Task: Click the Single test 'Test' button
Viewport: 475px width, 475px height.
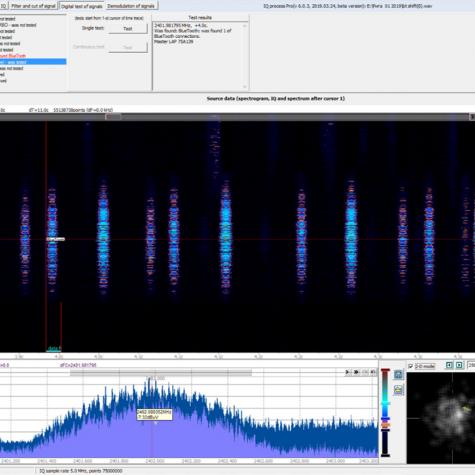Action: coord(128,29)
